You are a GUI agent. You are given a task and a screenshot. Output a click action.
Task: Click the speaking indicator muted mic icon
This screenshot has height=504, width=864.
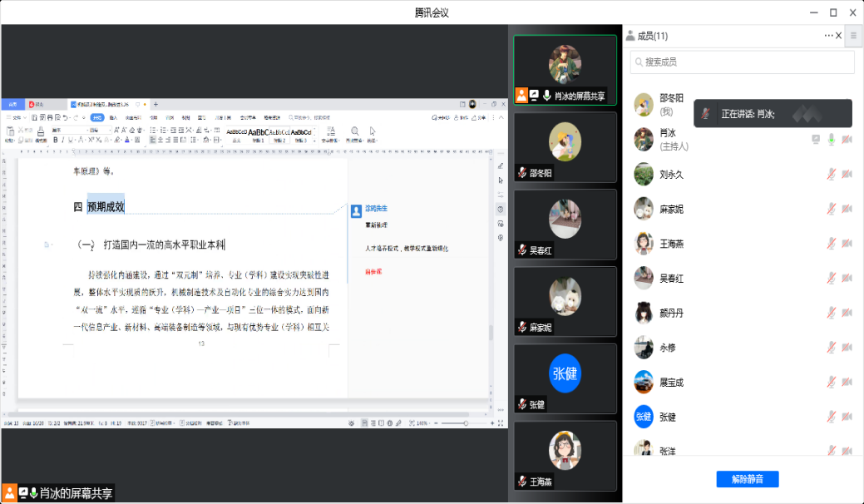705,114
